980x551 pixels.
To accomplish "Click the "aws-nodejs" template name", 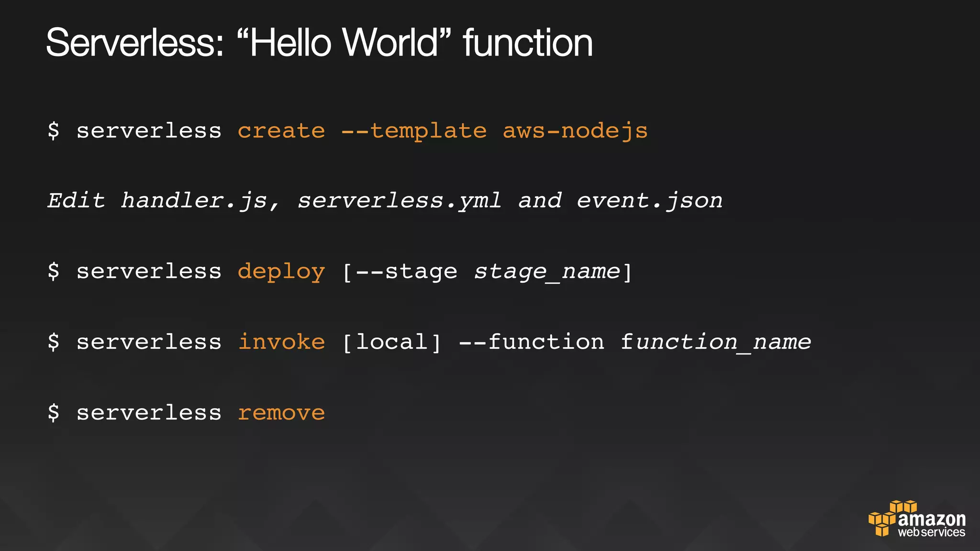I will (575, 131).
